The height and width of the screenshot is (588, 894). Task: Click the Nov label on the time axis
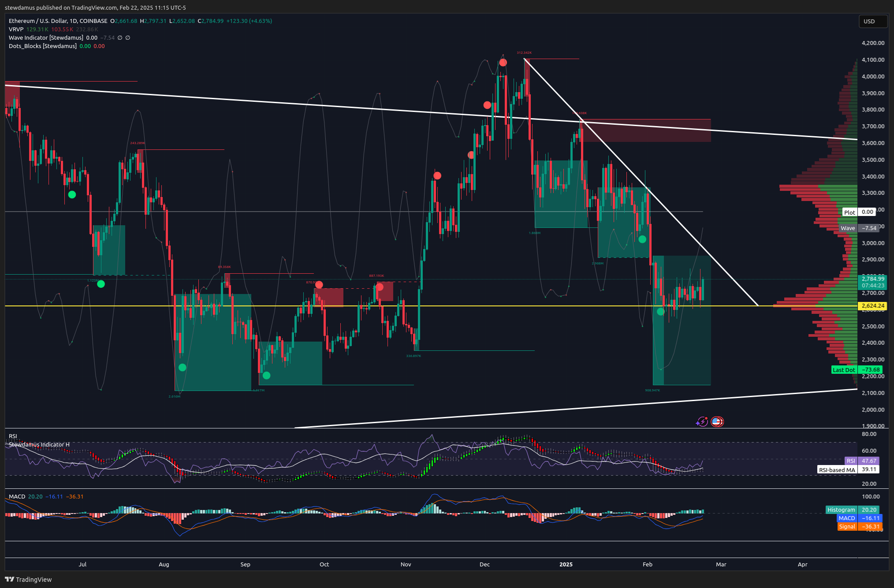pos(406,564)
